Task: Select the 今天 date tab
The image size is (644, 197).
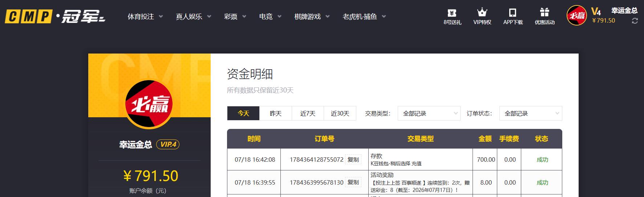Action: click(243, 113)
